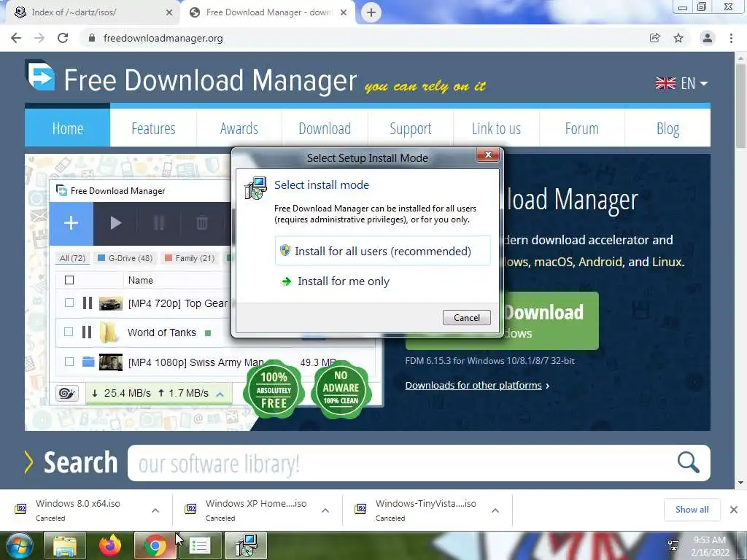This screenshot has width=747, height=560.
Task: Cancel the setup install mode dialog
Action: [466, 318]
